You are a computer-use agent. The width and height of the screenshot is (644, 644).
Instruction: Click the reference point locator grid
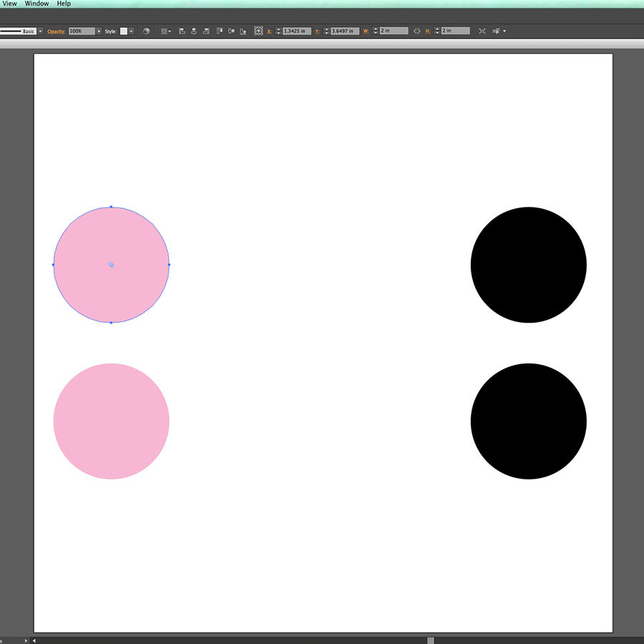(258, 31)
